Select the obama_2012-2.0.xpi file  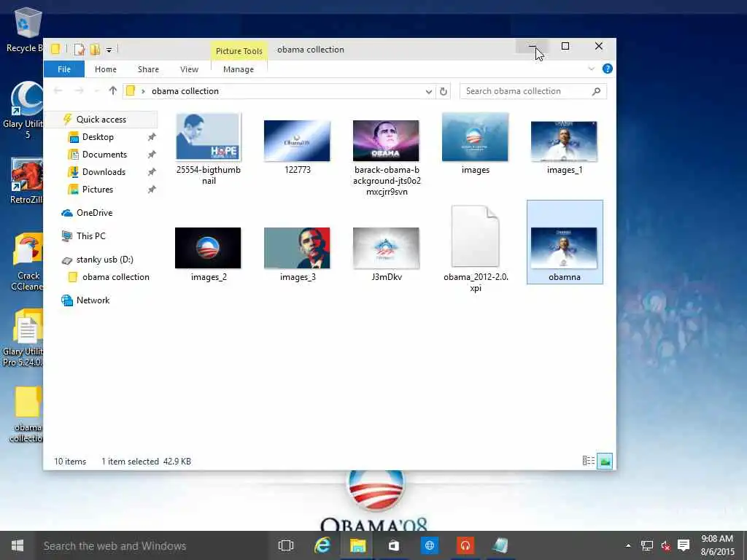pyautogui.click(x=475, y=237)
